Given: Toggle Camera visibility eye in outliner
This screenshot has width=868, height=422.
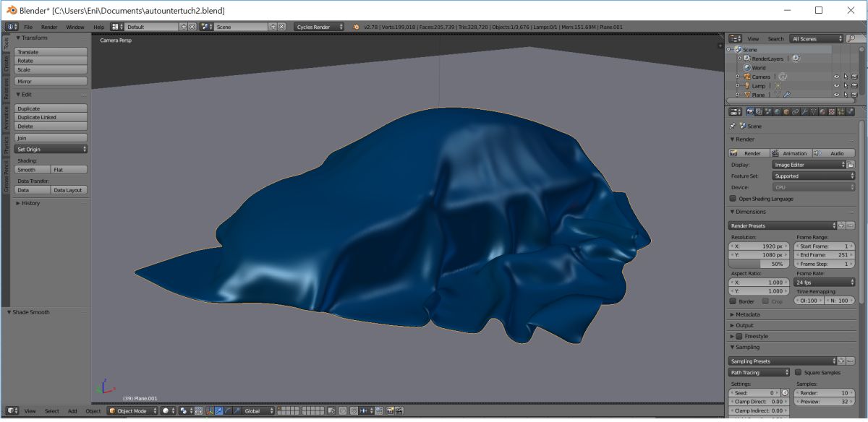Looking at the screenshot, I should [837, 77].
